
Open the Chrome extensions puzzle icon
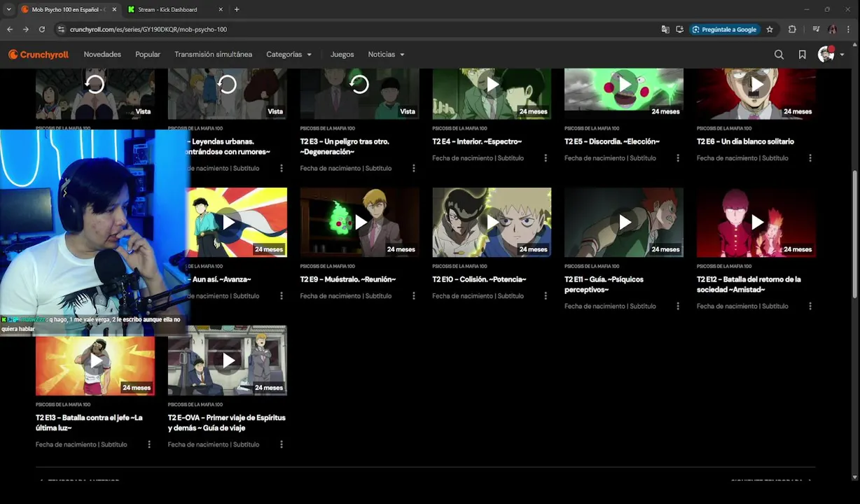pyautogui.click(x=792, y=29)
